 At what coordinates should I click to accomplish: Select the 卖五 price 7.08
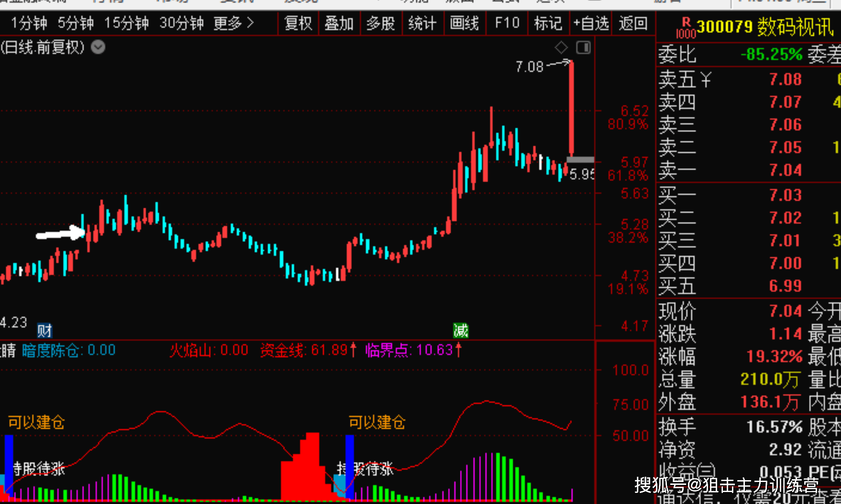click(785, 79)
